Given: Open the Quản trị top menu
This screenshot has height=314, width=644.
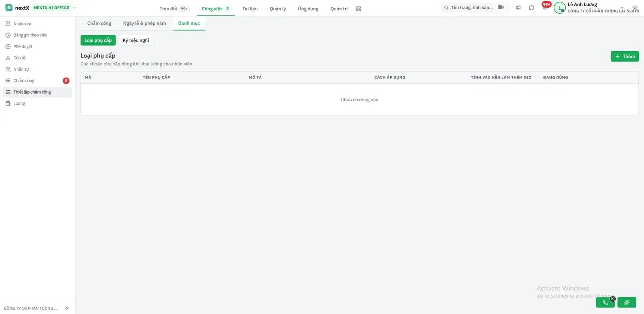Looking at the screenshot, I should coord(339,9).
